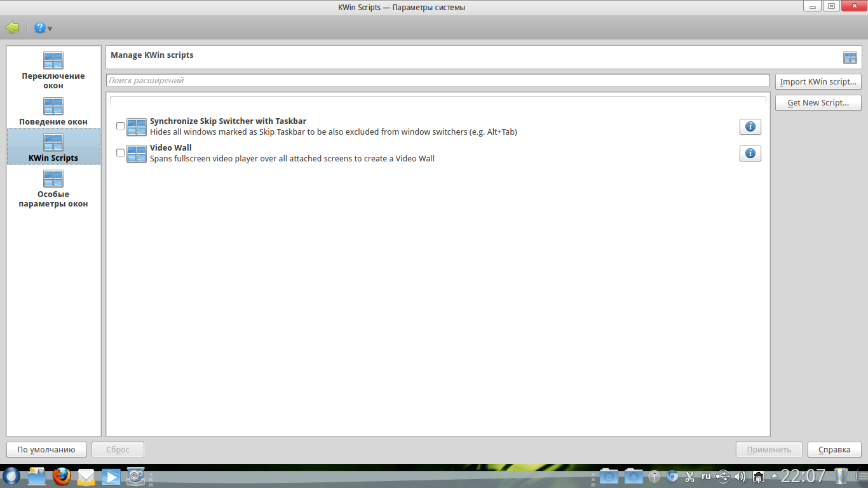The image size is (868, 488).
Task: Enable the Video Wall script checkbox
Action: tap(121, 153)
